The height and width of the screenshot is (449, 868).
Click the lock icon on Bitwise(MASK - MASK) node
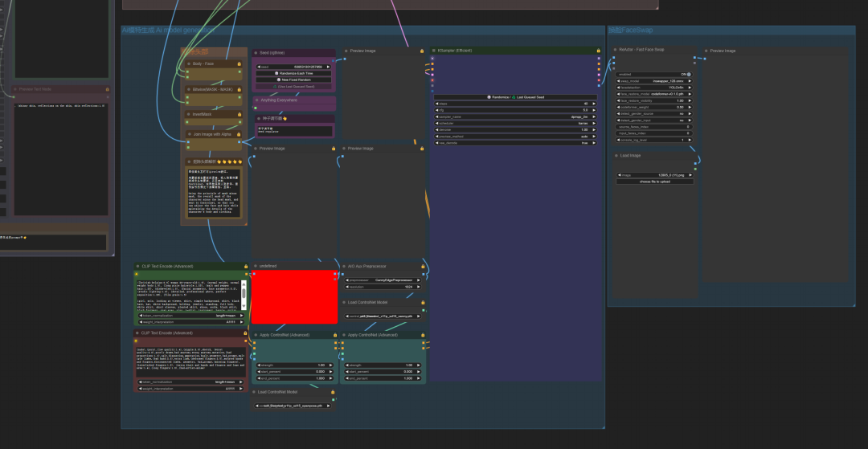240,89
